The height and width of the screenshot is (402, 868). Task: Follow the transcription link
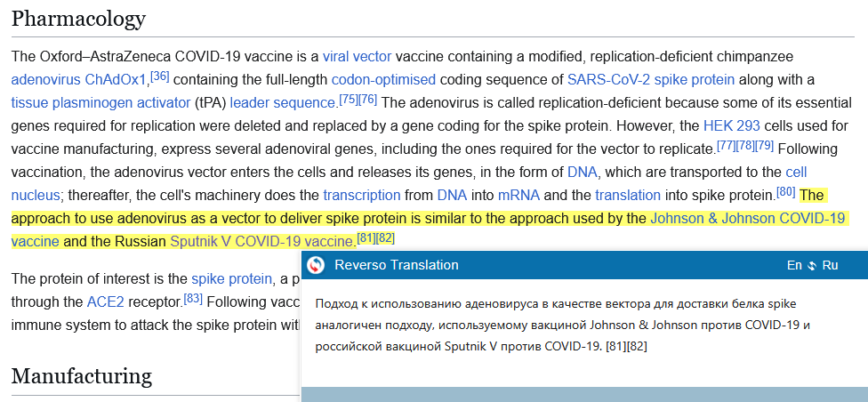[x=361, y=194]
